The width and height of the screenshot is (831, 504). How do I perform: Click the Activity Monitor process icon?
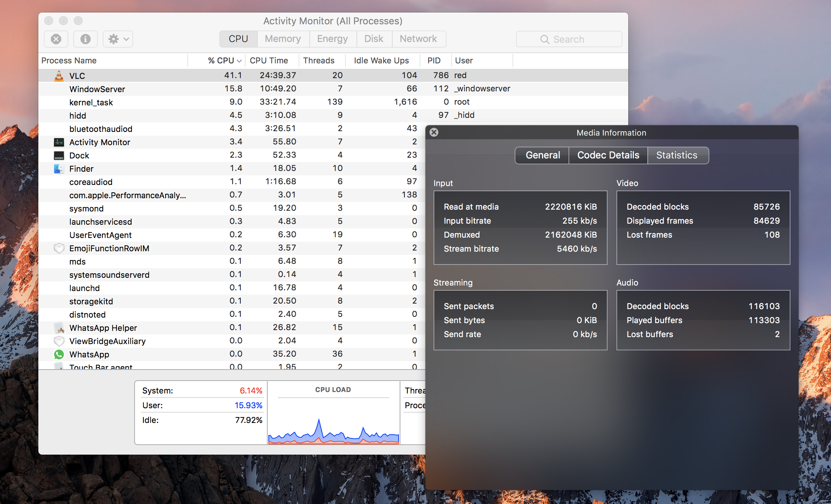(x=59, y=142)
